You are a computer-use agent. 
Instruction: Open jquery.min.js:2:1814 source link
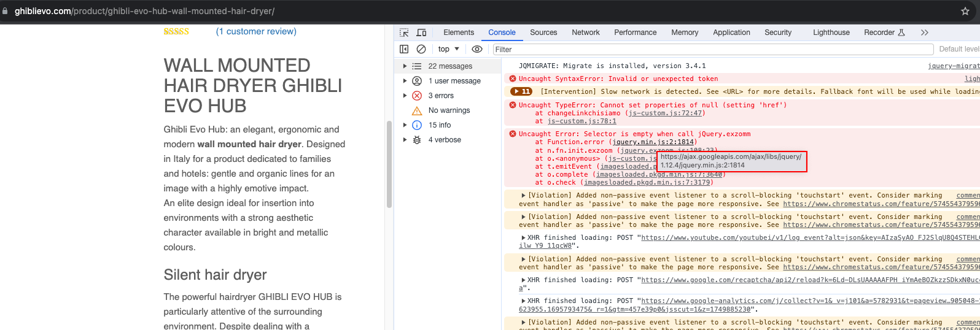tap(653, 142)
